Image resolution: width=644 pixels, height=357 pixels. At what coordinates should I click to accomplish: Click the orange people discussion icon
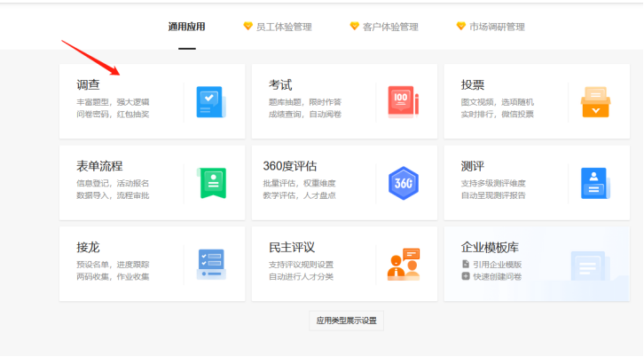click(x=404, y=264)
